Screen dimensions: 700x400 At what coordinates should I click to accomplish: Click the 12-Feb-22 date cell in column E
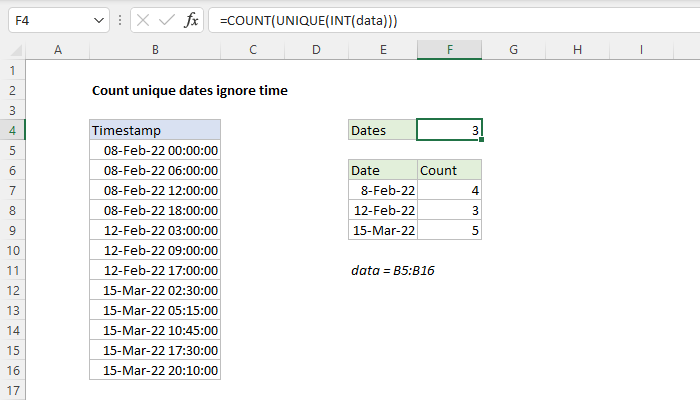[383, 210]
